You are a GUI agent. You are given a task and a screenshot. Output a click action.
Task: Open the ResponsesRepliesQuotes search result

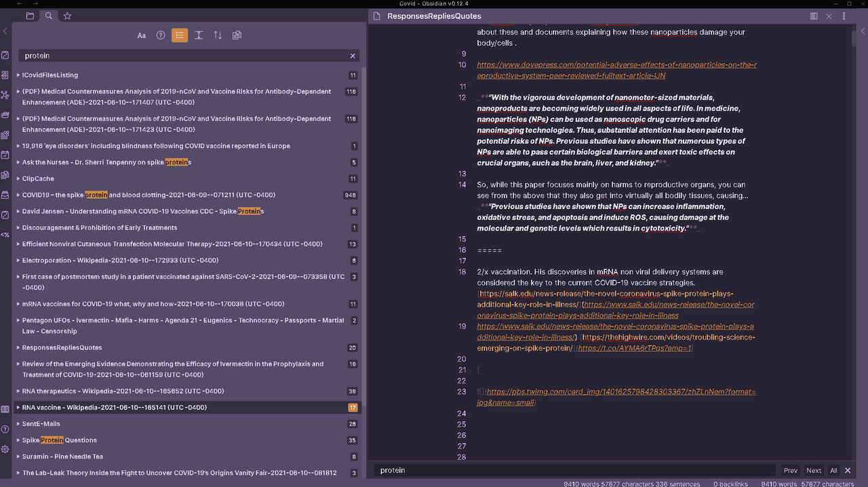coord(62,347)
